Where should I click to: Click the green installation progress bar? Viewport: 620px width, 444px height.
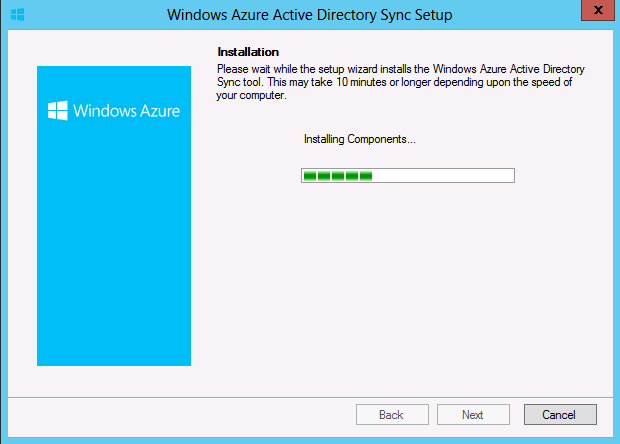tap(408, 176)
